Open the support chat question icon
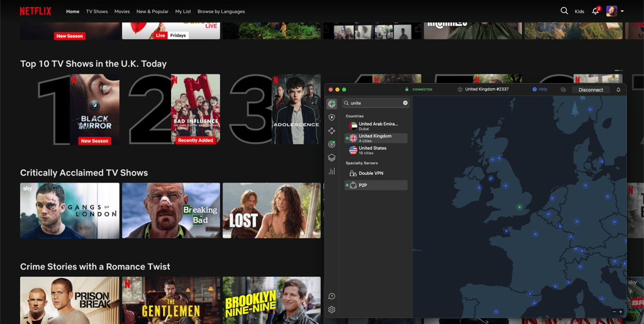 (x=332, y=296)
